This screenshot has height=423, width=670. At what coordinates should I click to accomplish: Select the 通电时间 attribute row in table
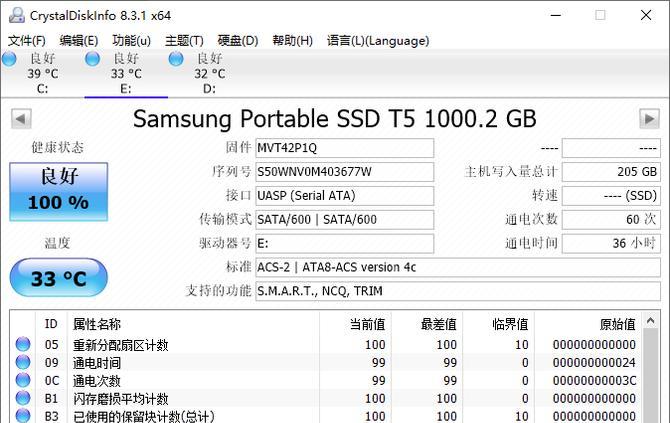coord(326,362)
